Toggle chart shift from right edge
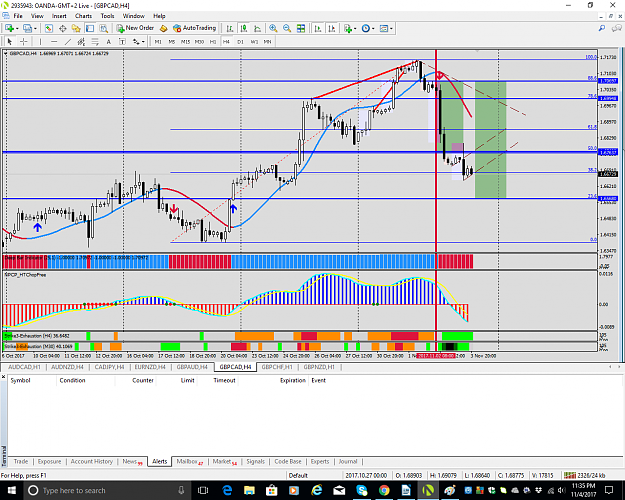 click(332, 28)
